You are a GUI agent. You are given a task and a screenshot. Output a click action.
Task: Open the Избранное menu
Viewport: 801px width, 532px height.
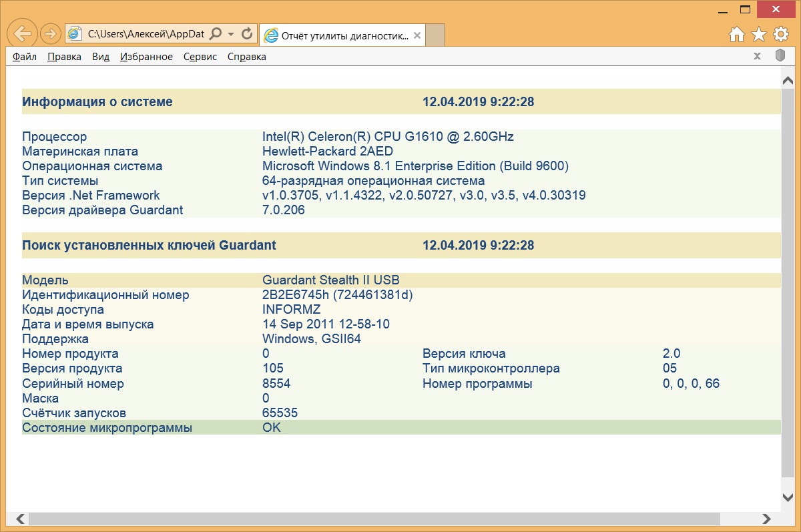146,57
